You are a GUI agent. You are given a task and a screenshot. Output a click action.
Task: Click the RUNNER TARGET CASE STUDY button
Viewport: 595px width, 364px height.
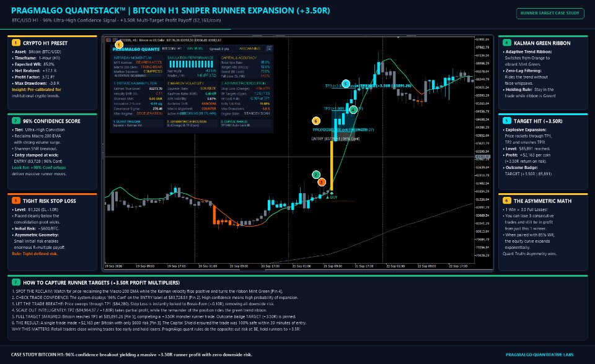pos(550,13)
